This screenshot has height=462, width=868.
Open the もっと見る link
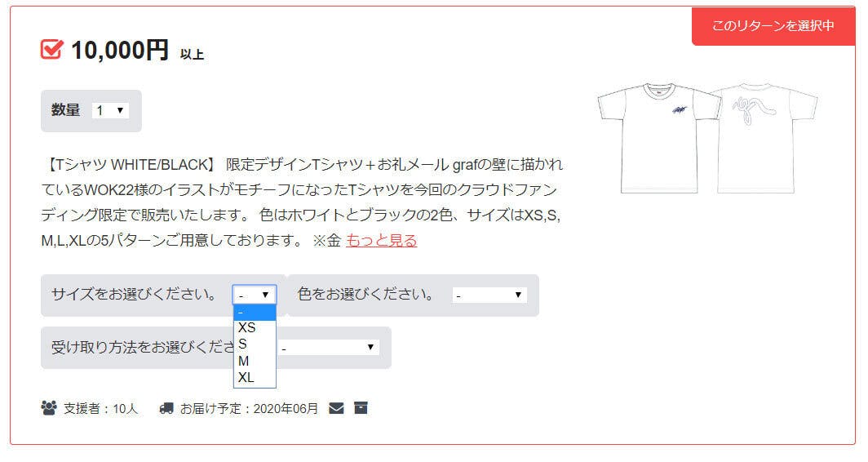tap(381, 240)
